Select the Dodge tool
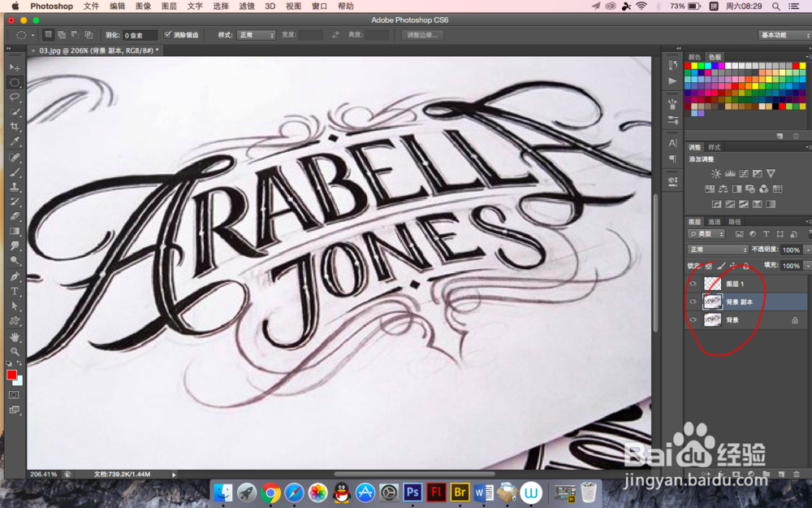Viewport: 812px width, 508px height. pyautogui.click(x=15, y=261)
